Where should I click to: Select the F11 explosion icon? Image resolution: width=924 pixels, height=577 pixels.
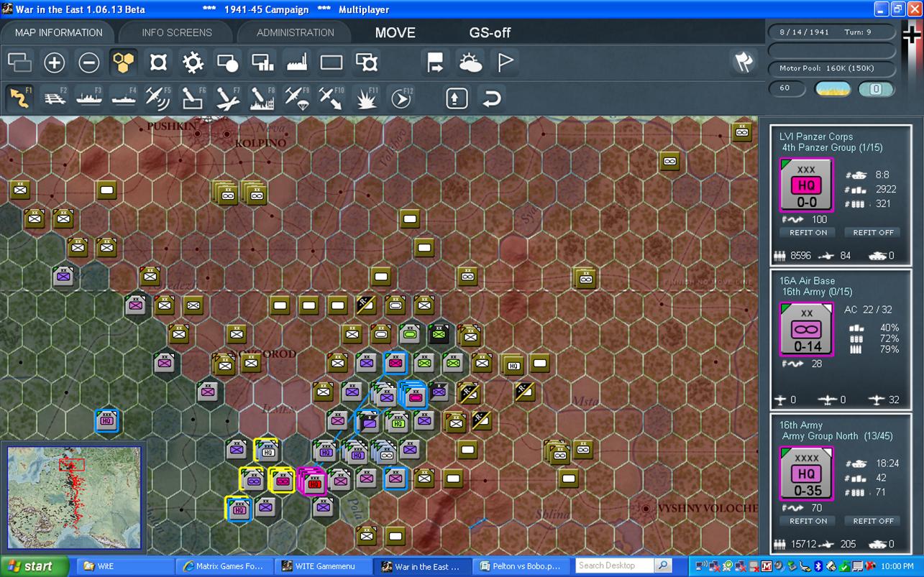(367, 98)
